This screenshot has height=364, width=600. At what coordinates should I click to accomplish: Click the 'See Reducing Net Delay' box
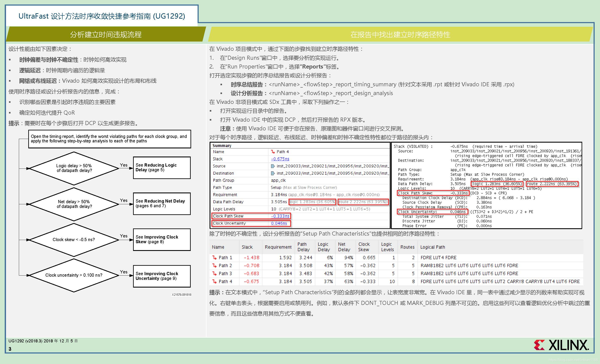[162, 204]
